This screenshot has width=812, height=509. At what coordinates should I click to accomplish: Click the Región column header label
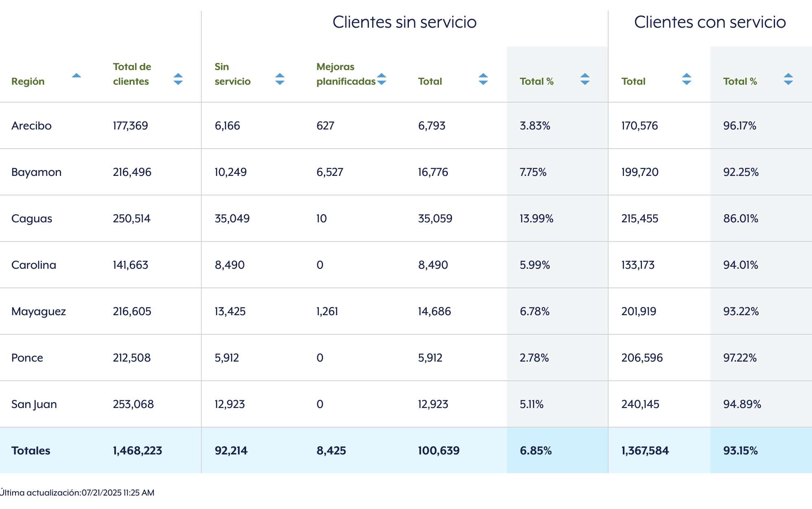point(28,81)
